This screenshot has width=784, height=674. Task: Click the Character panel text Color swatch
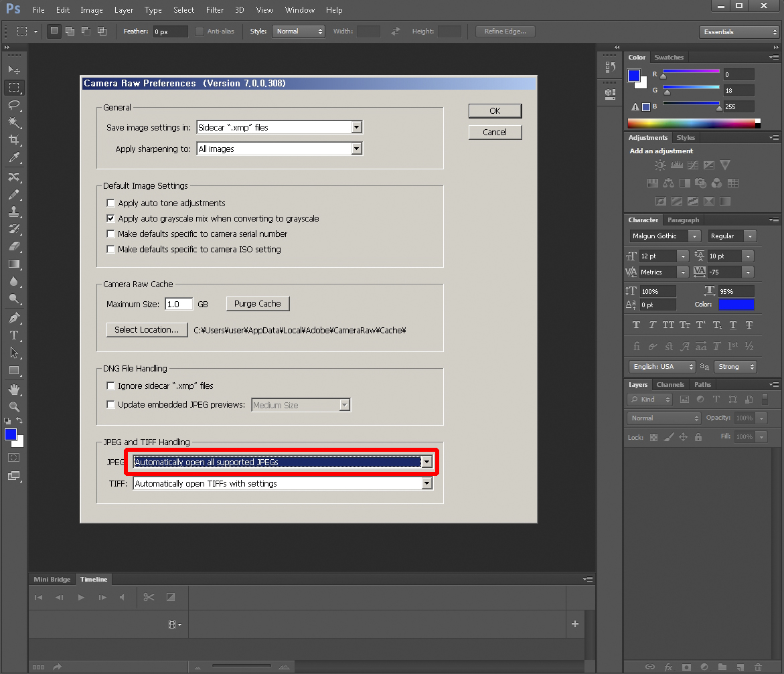click(736, 305)
